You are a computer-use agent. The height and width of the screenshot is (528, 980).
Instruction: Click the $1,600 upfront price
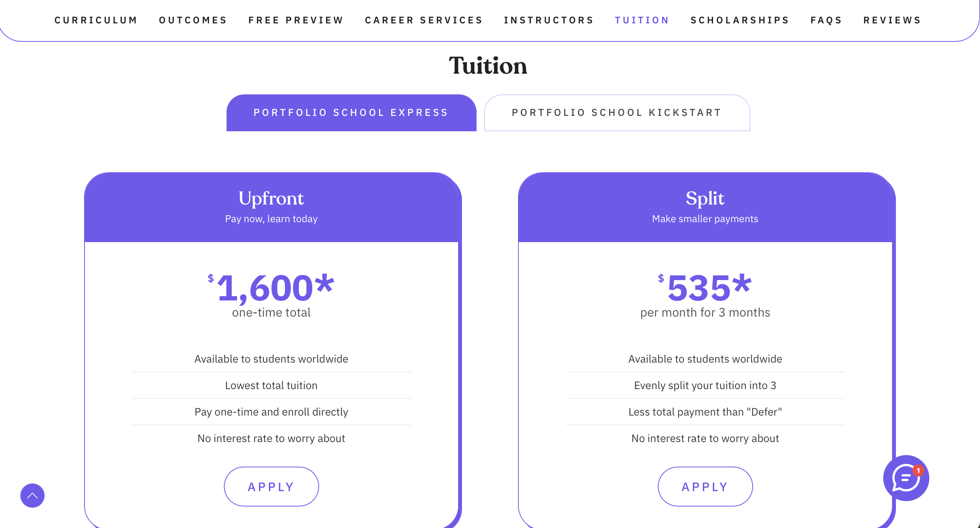click(x=271, y=288)
